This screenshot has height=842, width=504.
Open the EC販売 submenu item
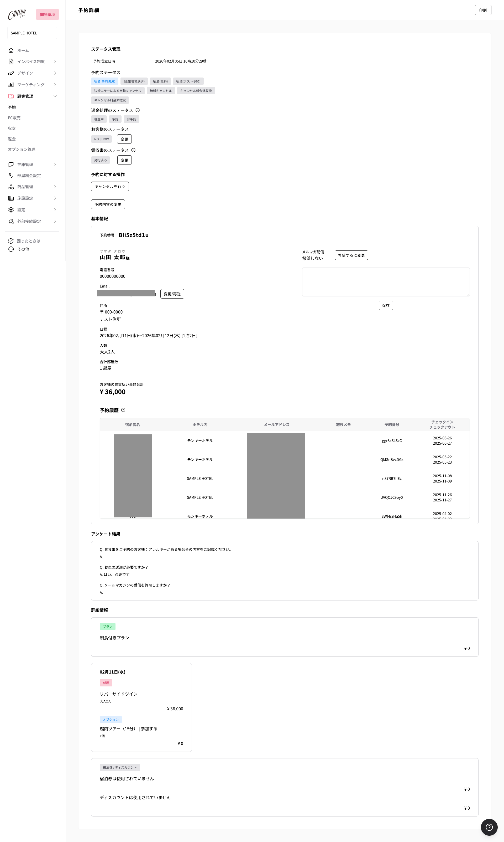pos(14,118)
